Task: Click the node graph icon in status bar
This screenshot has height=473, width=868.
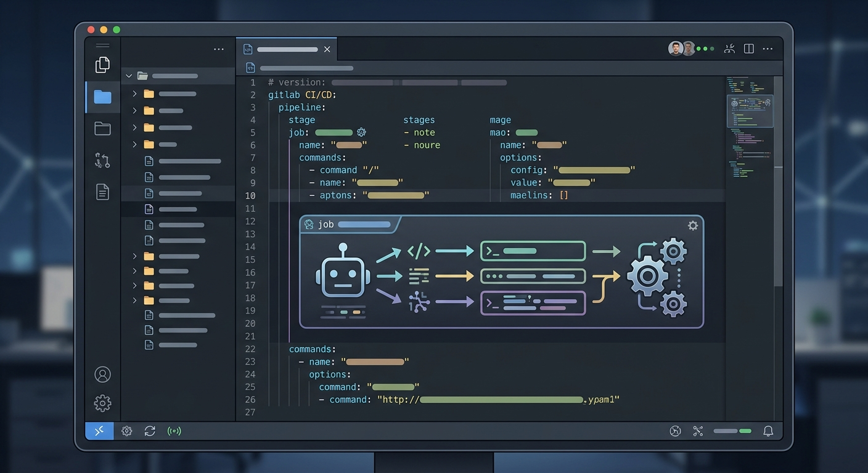Action: pos(698,431)
